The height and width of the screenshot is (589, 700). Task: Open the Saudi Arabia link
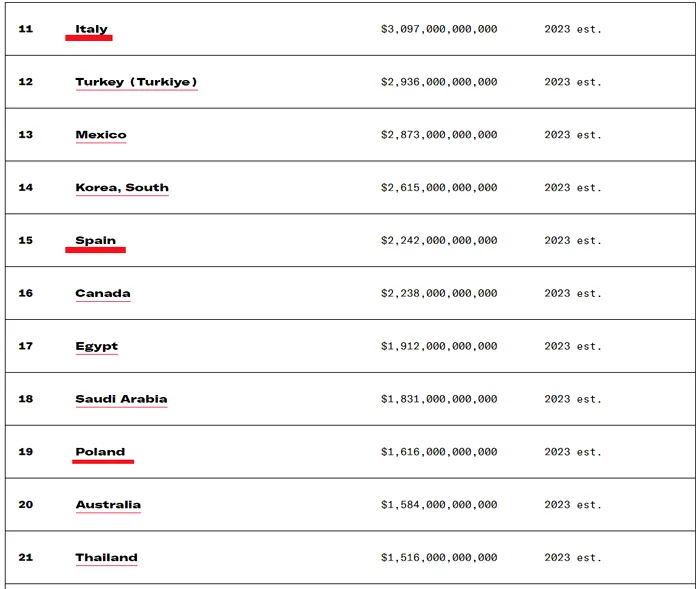(x=121, y=399)
